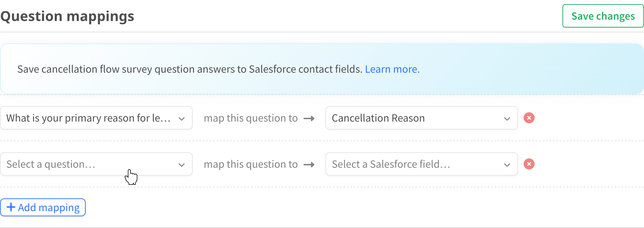
Task: Delete the empty second mapping row
Action: coord(529,164)
